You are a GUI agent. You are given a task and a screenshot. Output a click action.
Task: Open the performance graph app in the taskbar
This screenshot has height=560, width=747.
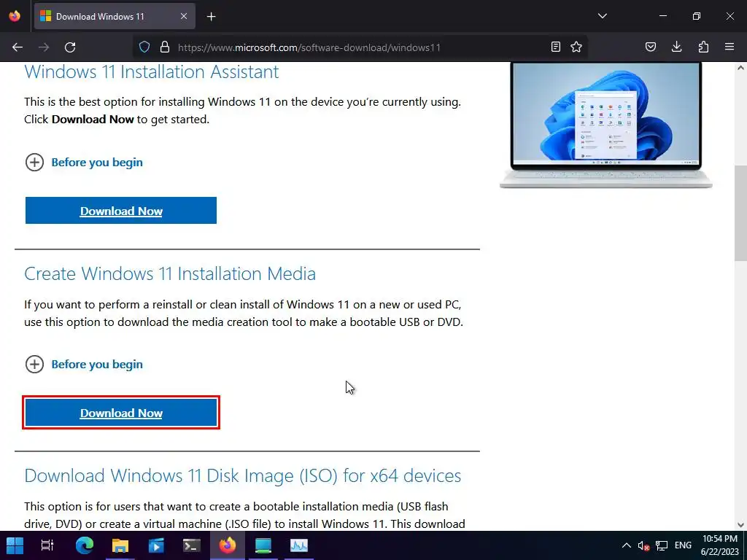pyautogui.click(x=298, y=545)
